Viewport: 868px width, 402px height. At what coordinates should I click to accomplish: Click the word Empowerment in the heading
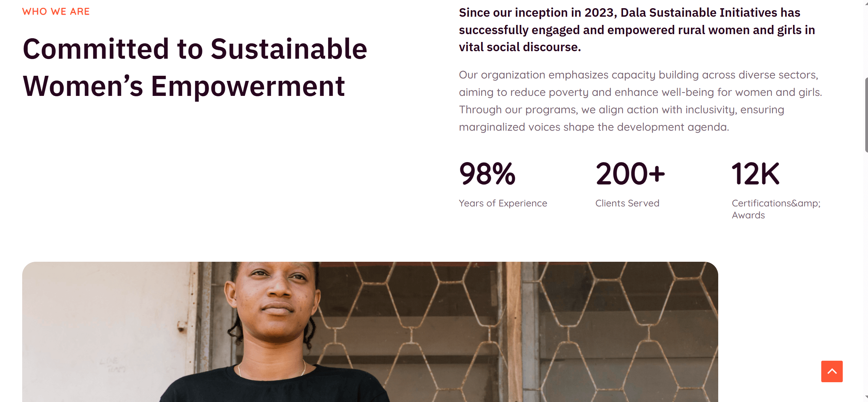248,86
